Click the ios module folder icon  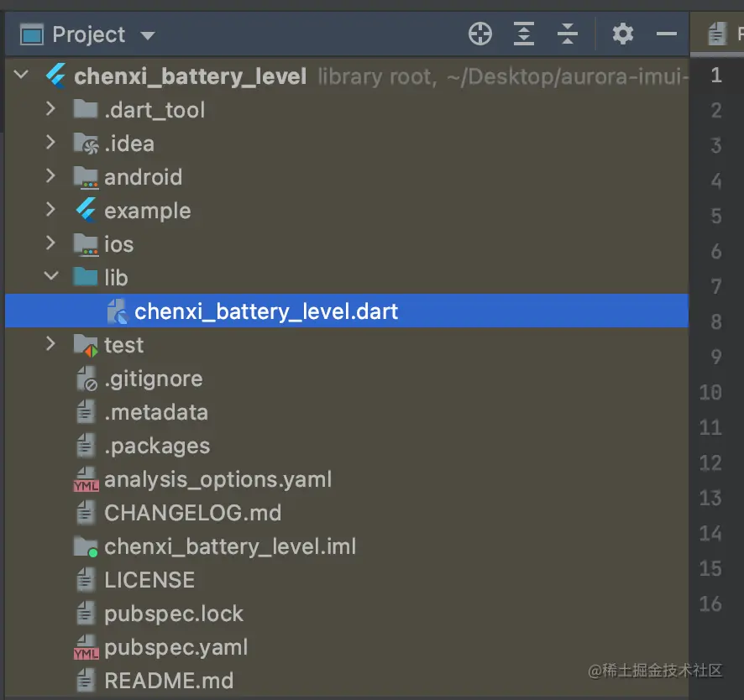click(x=86, y=245)
